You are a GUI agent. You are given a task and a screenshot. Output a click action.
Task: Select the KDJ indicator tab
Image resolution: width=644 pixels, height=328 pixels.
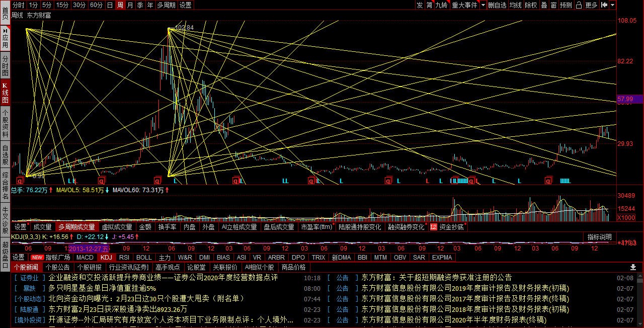(106, 257)
